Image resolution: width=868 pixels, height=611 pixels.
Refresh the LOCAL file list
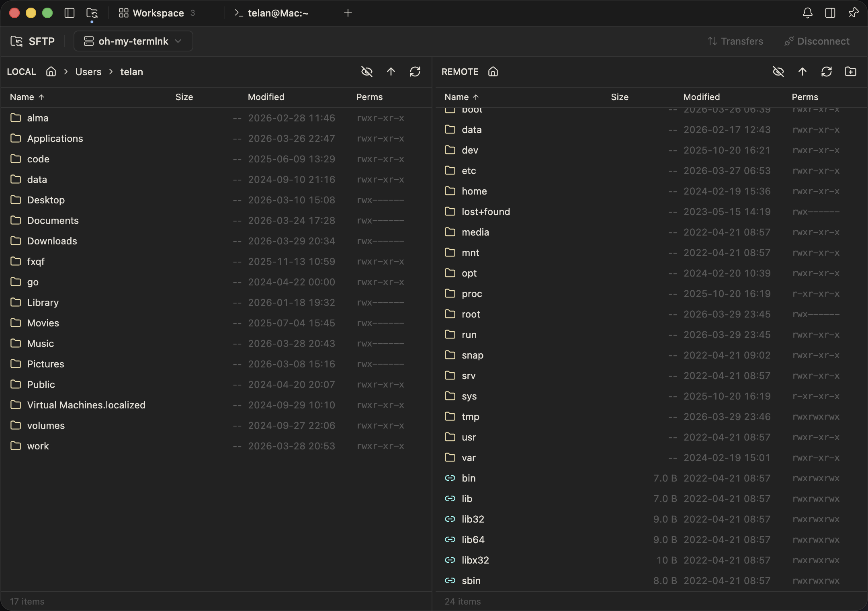pyautogui.click(x=415, y=72)
